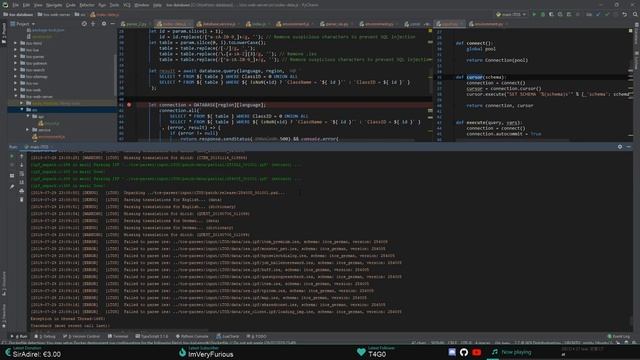This screenshot has height=360, width=640.
Task: Open Project panel settings gear
Action: [x=104, y=24]
